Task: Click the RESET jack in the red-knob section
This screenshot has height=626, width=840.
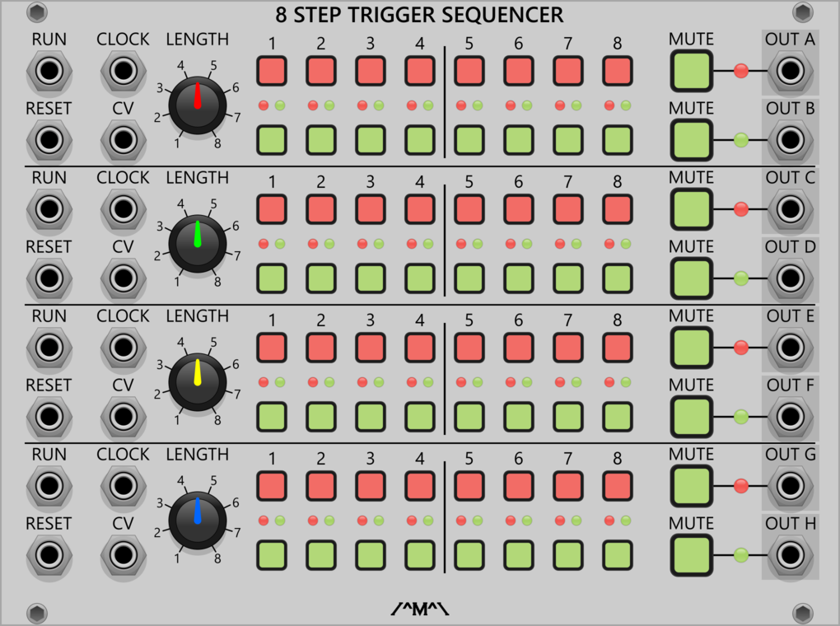Action: click(x=49, y=140)
